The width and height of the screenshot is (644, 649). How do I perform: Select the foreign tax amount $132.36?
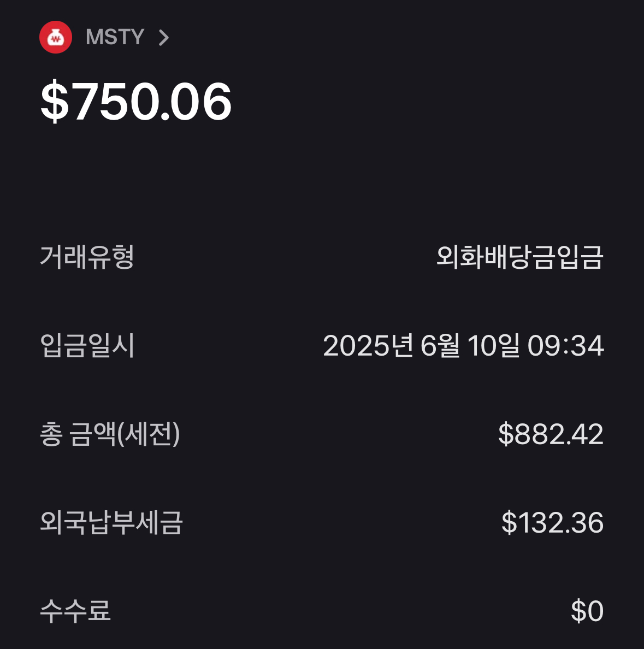point(552,523)
